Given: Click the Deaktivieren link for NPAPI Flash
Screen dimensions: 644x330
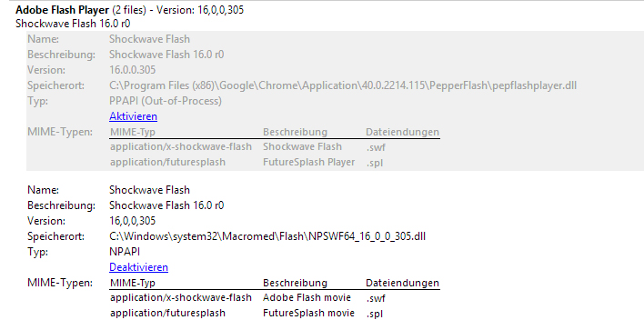Looking at the screenshot, I should tap(138, 267).
